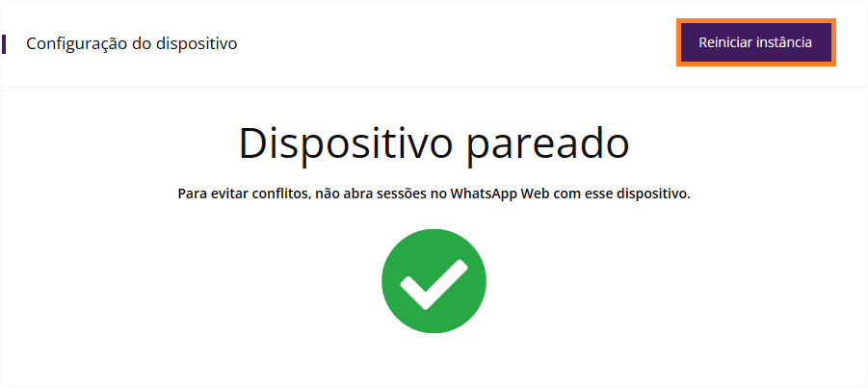Click the Dispositivo pareado heading

(434, 143)
